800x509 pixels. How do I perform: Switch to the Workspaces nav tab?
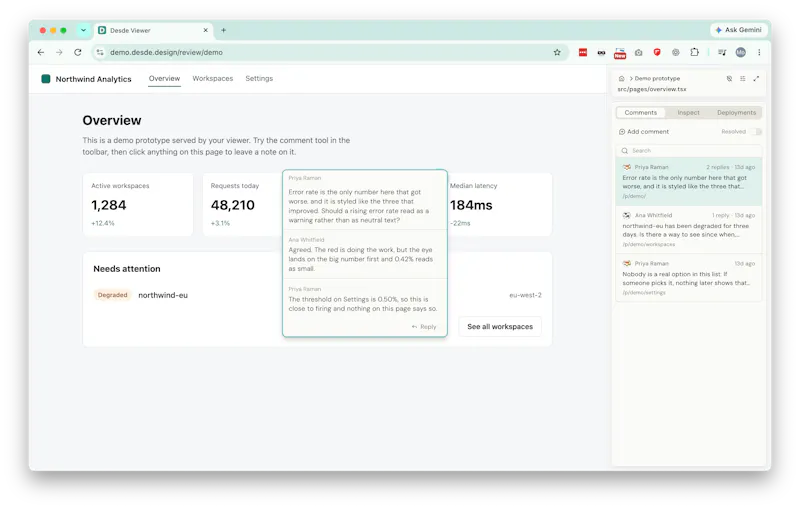click(213, 79)
